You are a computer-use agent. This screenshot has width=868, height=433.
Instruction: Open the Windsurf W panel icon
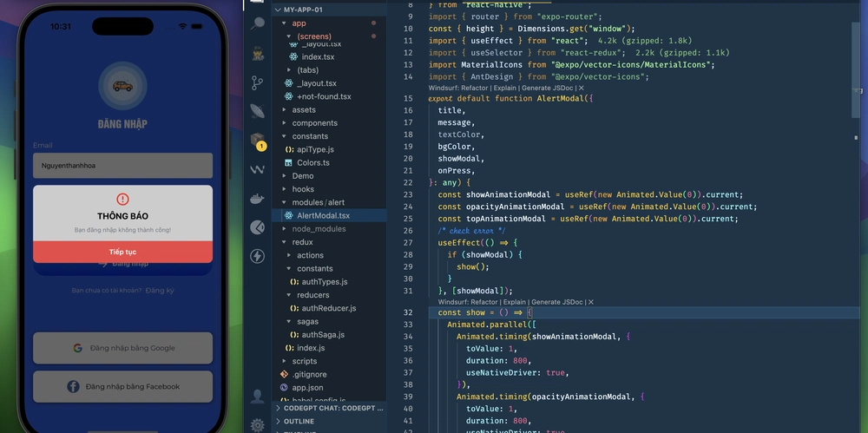pos(258,170)
